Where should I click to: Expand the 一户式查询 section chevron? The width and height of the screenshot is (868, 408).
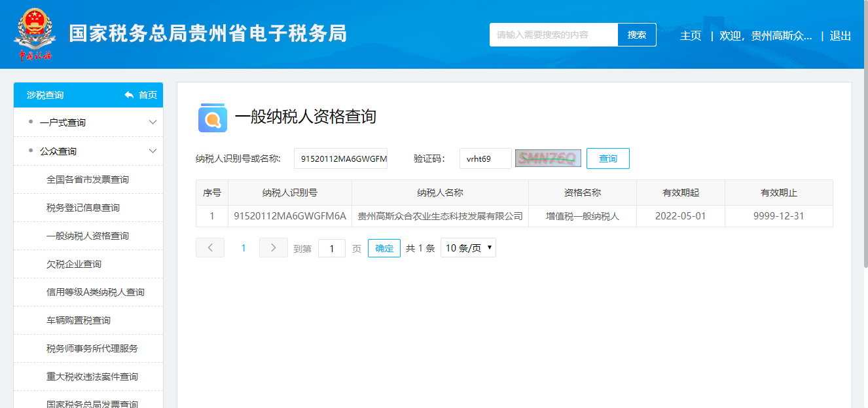[153, 122]
